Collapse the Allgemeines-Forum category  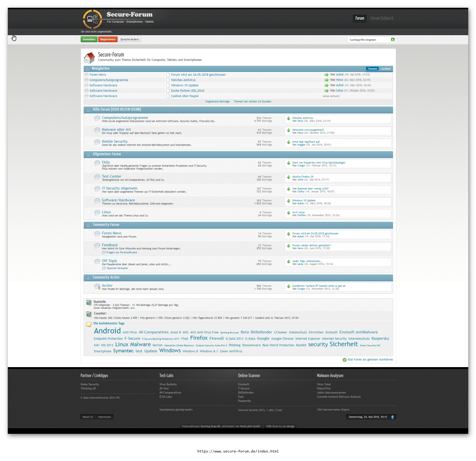(88, 154)
